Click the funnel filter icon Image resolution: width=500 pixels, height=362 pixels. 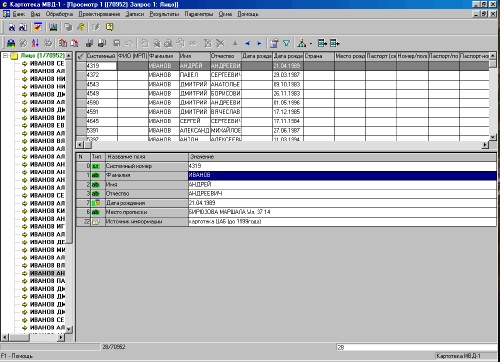[286, 43]
